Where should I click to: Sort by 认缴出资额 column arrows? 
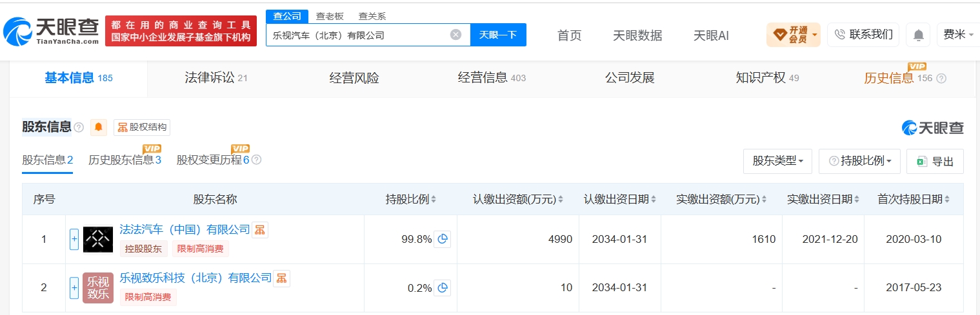point(561,200)
